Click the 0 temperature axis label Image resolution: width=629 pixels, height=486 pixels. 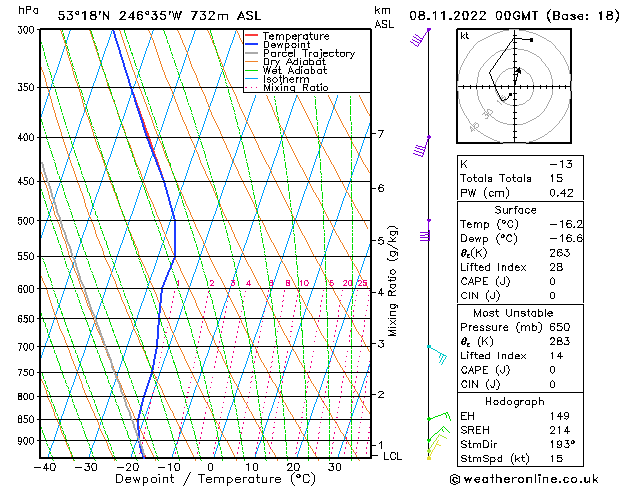(210, 467)
